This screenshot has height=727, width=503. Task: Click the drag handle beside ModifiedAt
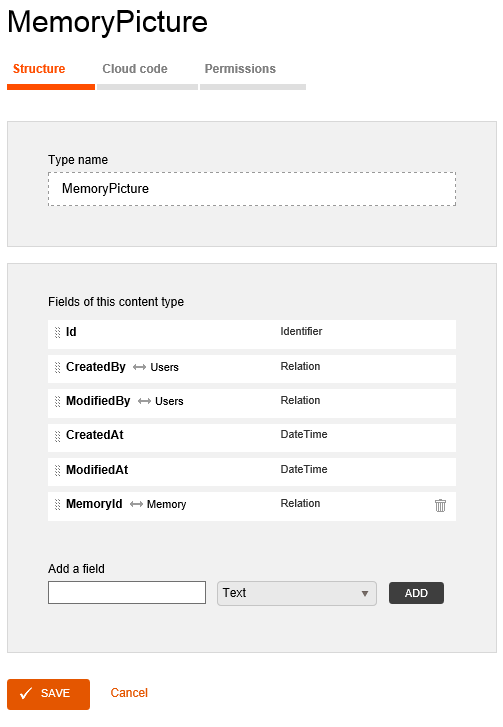57,470
